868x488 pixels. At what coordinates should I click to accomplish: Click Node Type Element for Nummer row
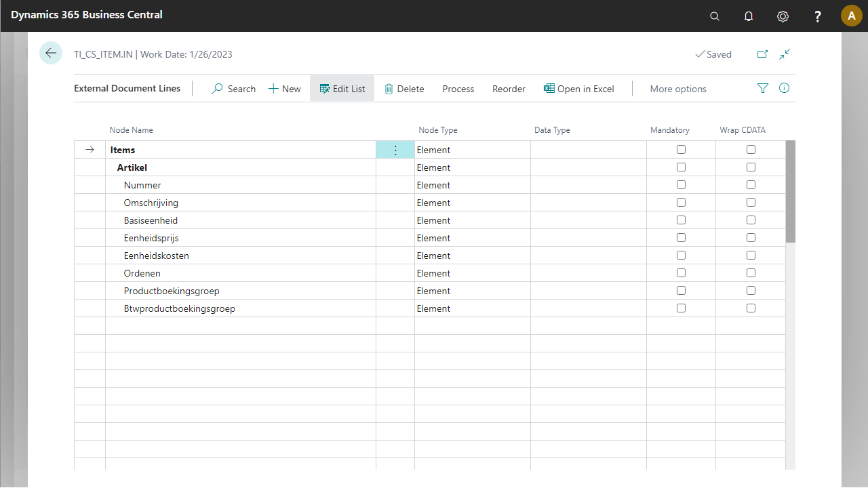tap(473, 185)
